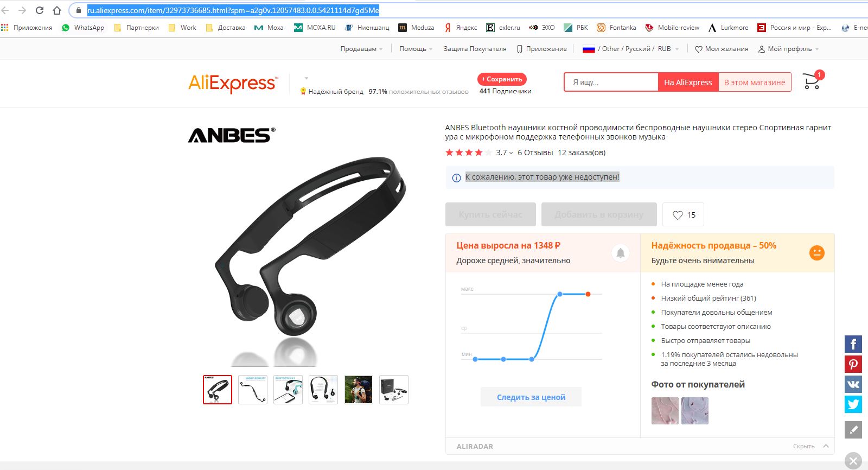Select the hiker photo thumbnail
This screenshot has height=470, width=868.
(359, 390)
